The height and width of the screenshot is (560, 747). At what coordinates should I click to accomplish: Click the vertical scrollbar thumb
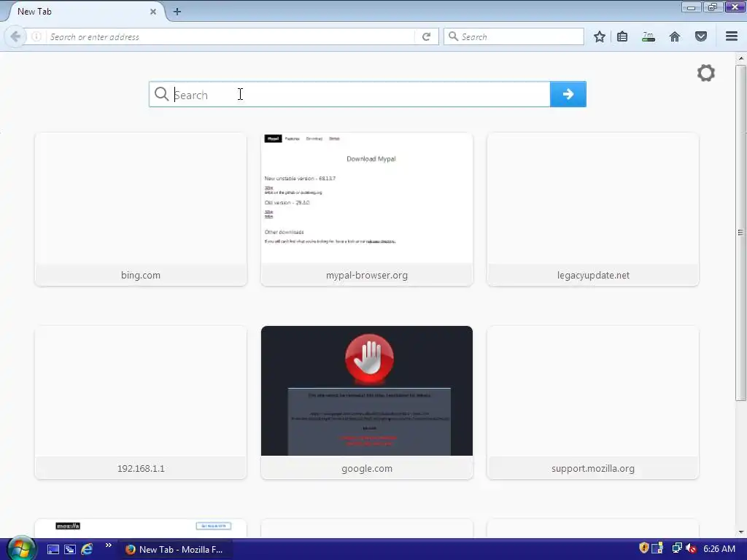coord(740,233)
